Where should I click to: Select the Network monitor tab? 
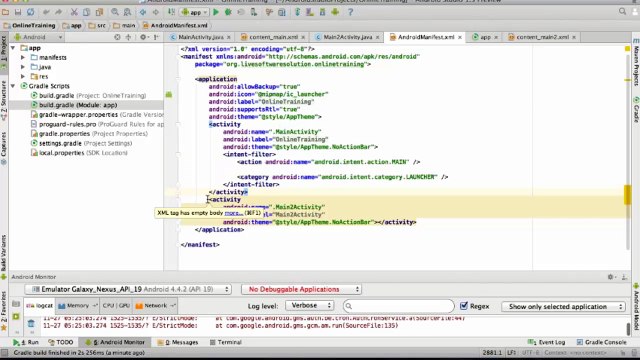[x=155, y=305]
